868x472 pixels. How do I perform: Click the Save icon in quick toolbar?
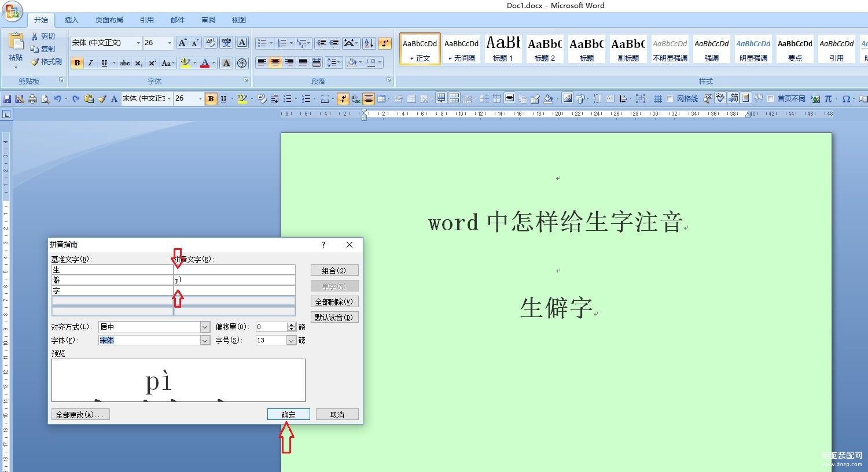(x=7, y=99)
